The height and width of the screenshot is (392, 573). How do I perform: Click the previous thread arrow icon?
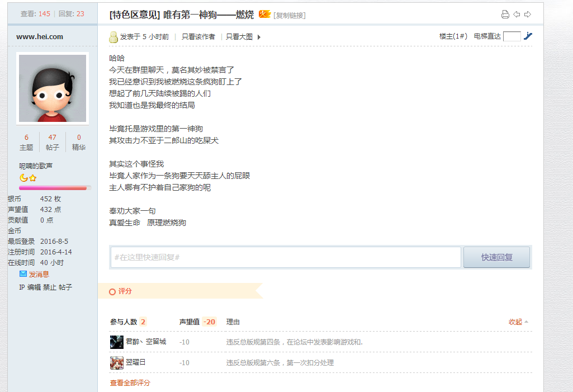[x=517, y=14]
